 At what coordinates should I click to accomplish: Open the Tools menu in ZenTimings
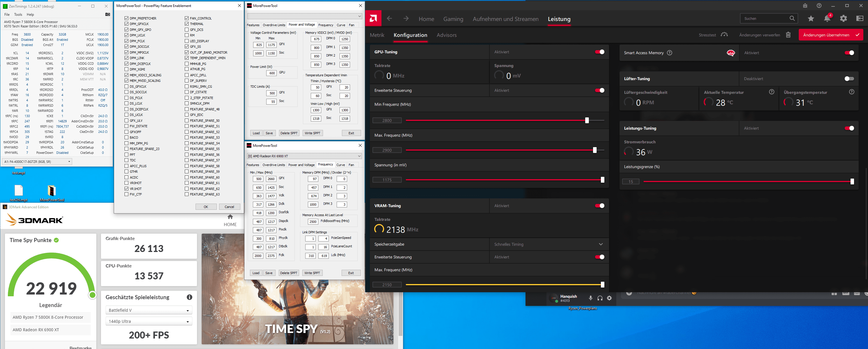coord(18,15)
